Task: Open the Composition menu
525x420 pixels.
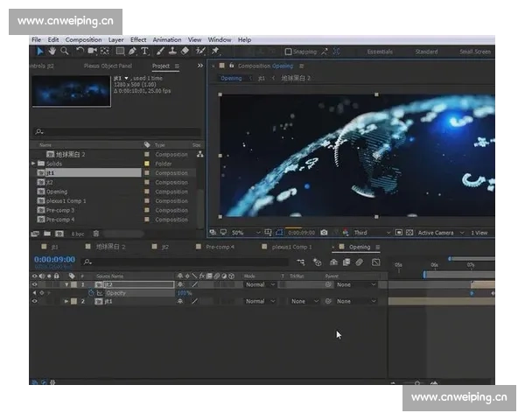Action: [x=83, y=39]
